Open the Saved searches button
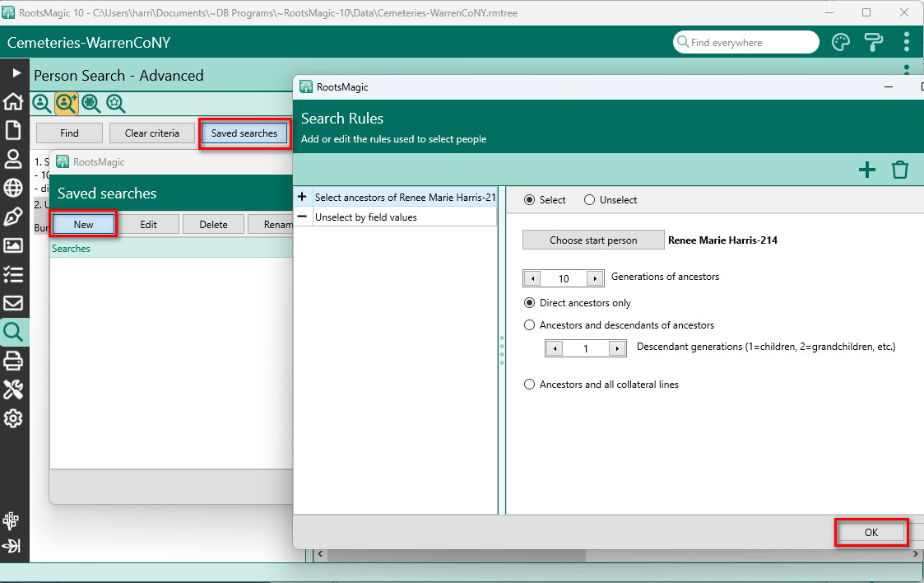924x583 pixels. tap(244, 133)
